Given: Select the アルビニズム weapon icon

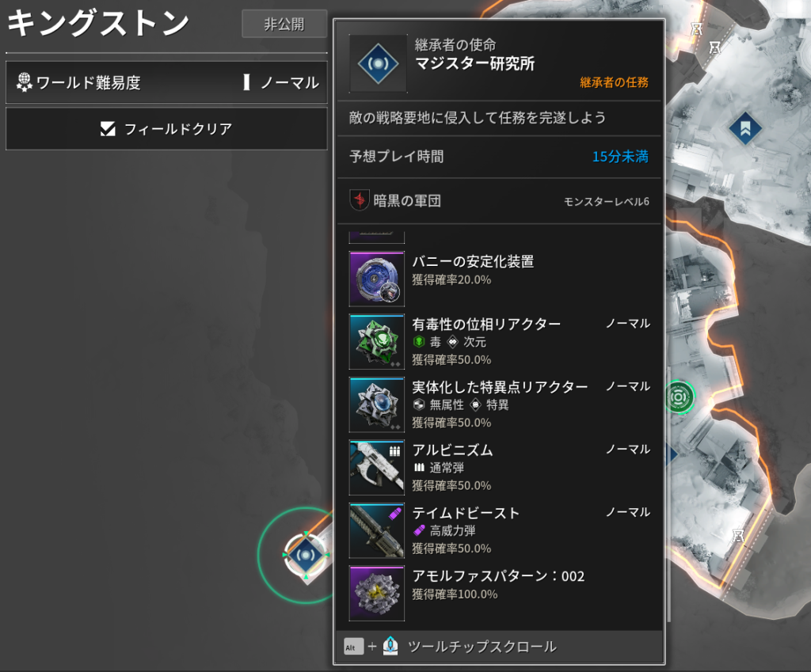Looking at the screenshot, I should pos(376,468).
